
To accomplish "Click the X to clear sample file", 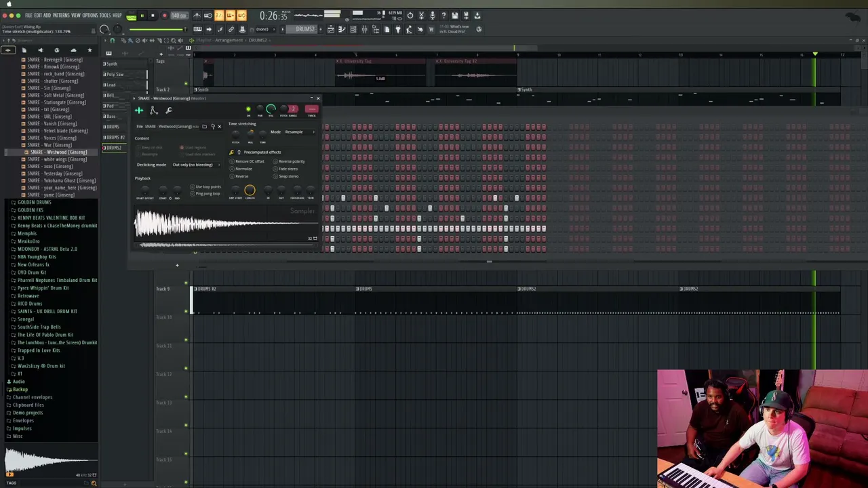I will point(219,126).
